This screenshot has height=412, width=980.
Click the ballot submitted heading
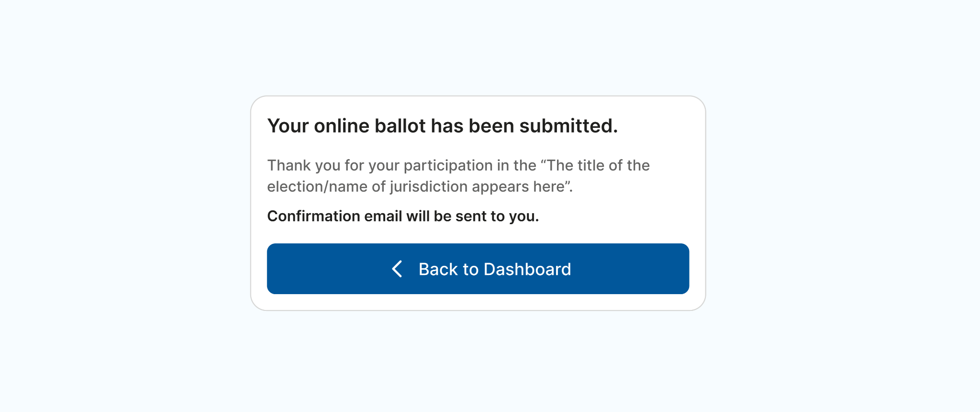[442, 126]
